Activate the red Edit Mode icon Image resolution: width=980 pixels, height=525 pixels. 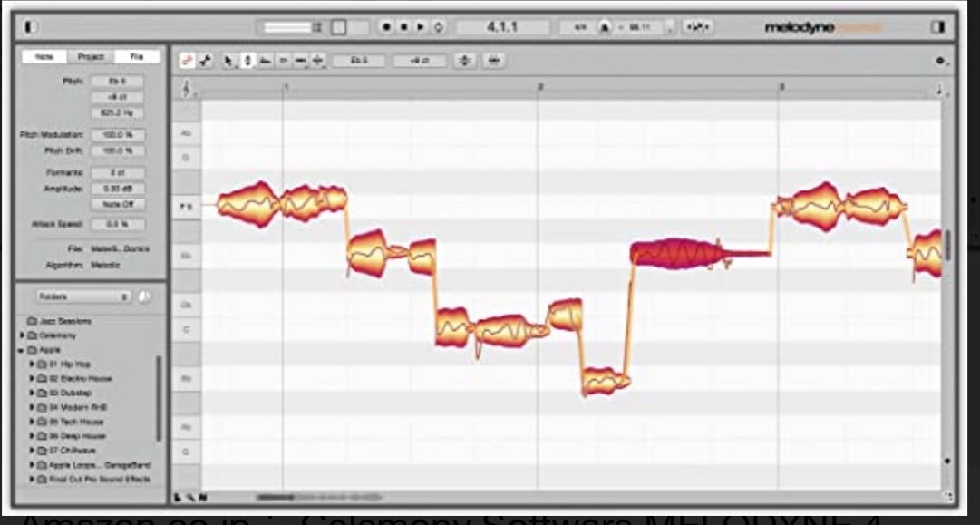click(187, 61)
